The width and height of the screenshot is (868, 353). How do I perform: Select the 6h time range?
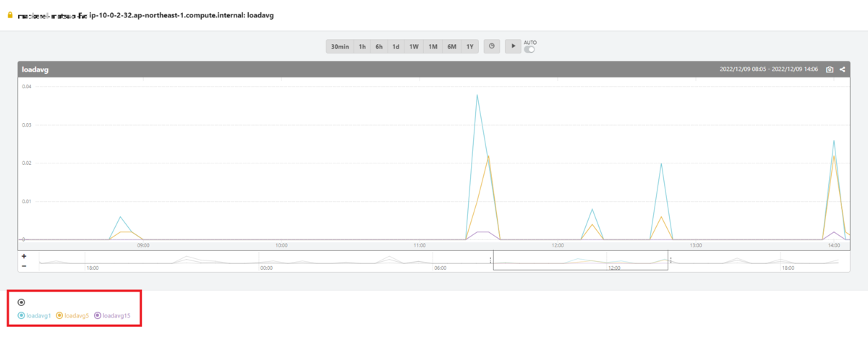(x=379, y=46)
